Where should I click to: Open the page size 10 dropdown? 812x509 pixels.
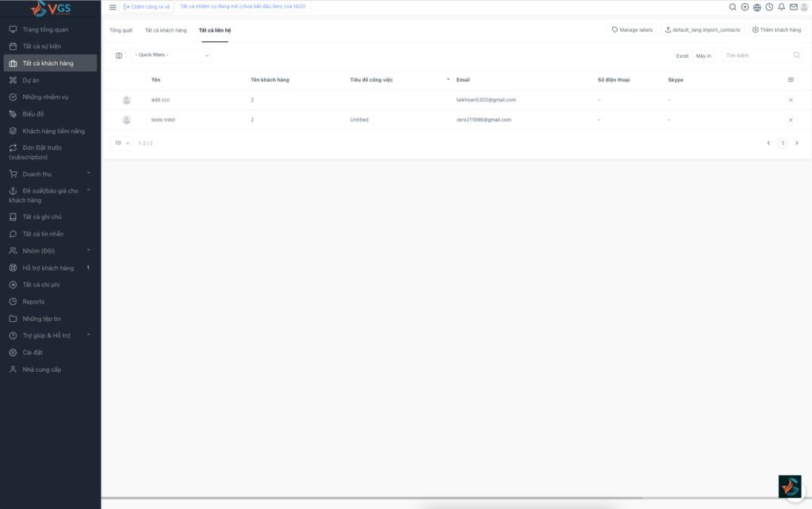click(x=121, y=143)
